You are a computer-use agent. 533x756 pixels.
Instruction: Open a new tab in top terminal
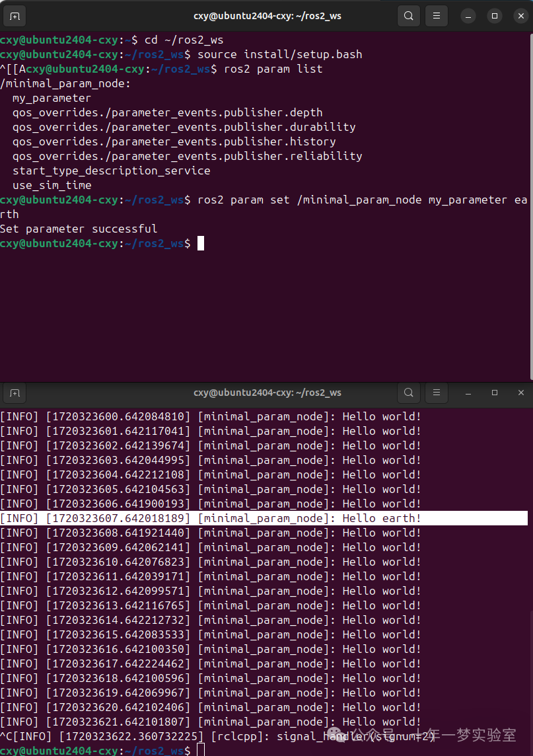click(15, 16)
